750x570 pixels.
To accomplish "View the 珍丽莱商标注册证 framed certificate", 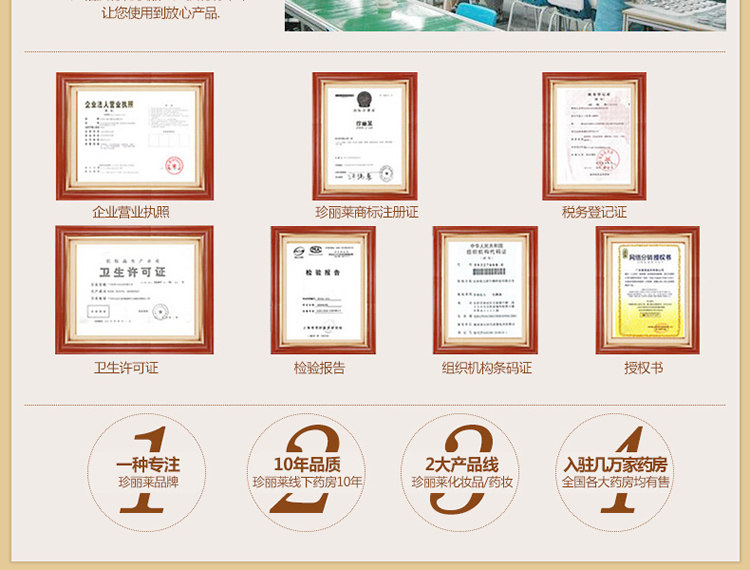I will point(365,136).
